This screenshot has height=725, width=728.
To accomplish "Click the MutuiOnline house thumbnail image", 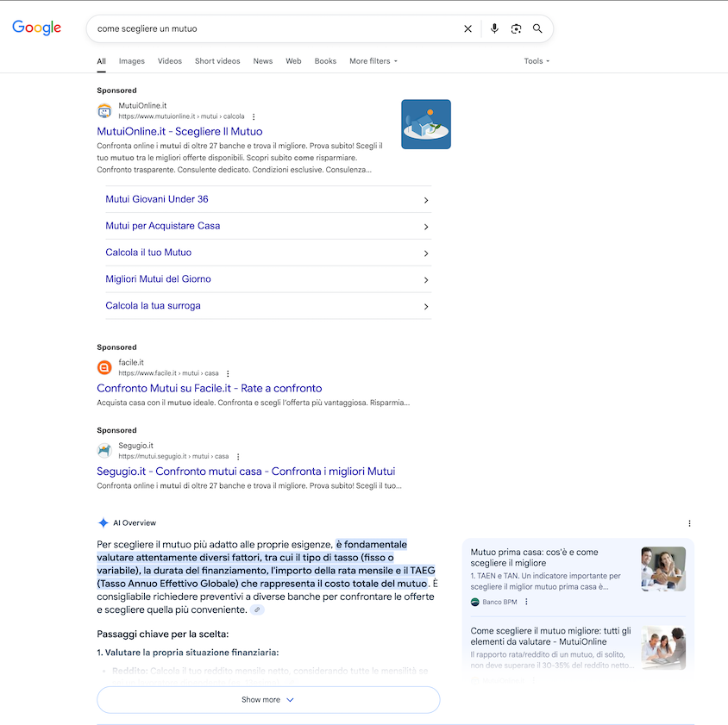I will tap(426, 124).
